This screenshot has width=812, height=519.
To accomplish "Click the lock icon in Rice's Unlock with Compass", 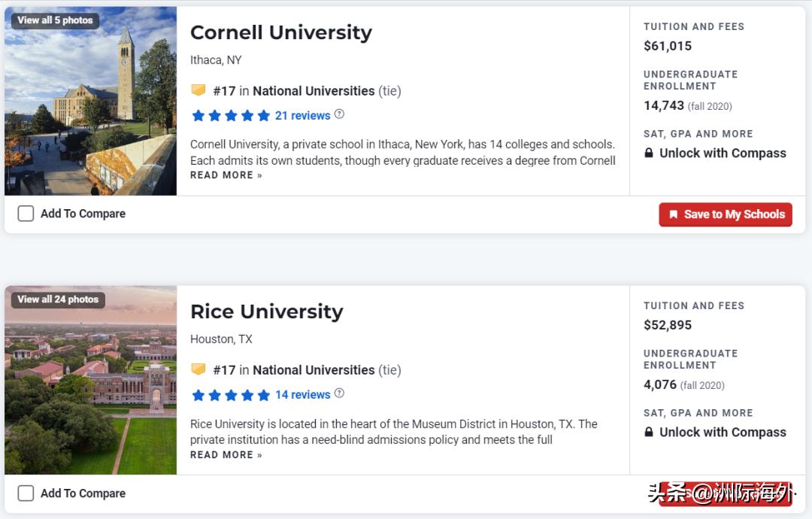I will pyautogui.click(x=649, y=432).
